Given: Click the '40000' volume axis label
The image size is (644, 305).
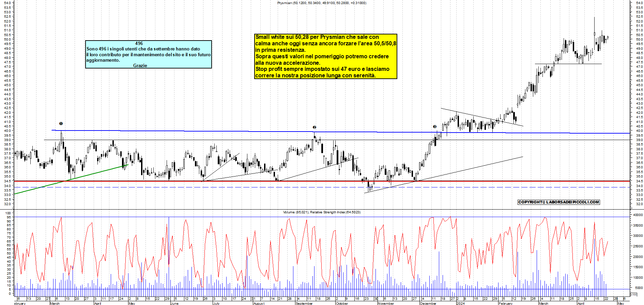Looking at the screenshot, I should (638, 215).
